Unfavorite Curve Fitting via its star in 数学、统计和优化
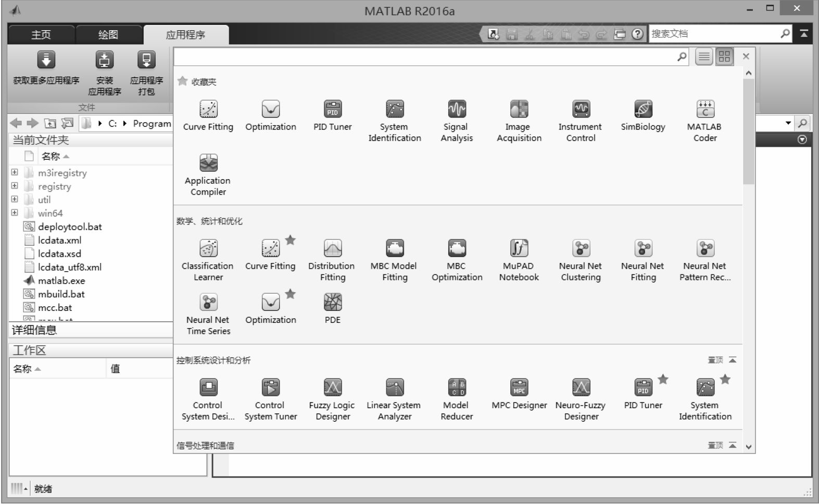Viewport: 819px width, 504px height. coord(291,240)
